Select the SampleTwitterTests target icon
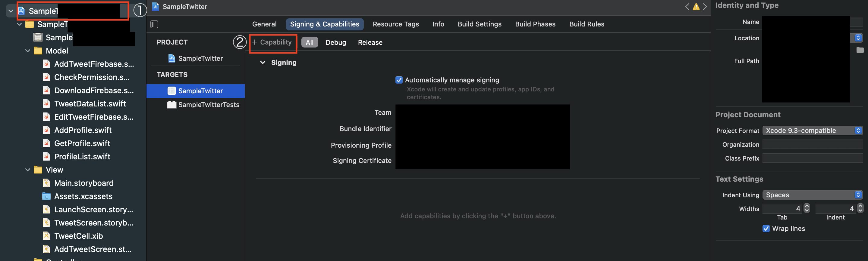Viewport: 868px width, 261px height. tap(171, 105)
